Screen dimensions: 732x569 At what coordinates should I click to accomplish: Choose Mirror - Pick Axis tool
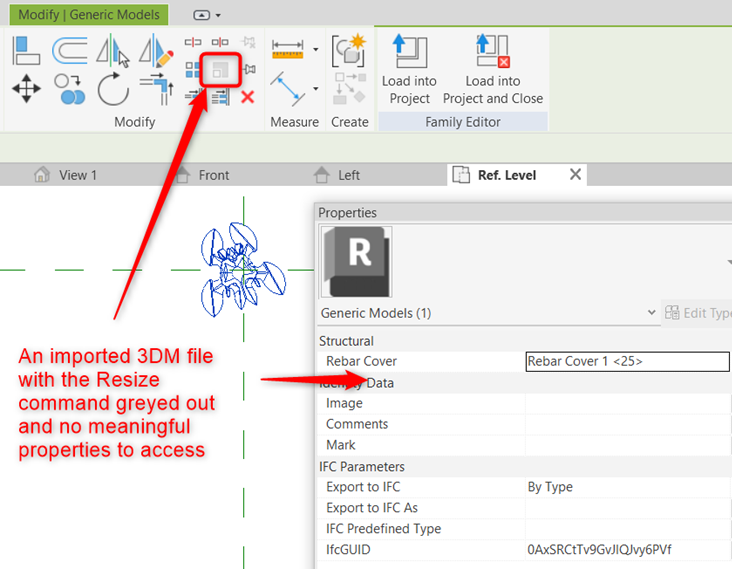[x=114, y=50]
